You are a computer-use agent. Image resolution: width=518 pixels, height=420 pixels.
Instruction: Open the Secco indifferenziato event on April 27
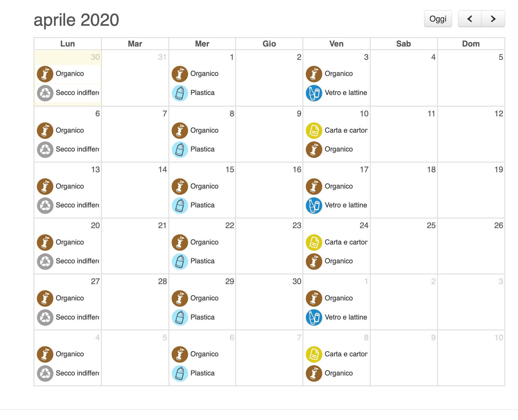(68, 317)
